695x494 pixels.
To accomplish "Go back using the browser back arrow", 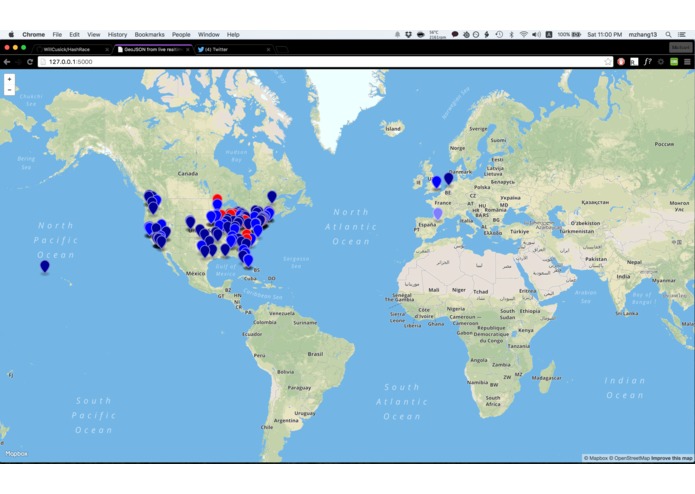I will tap(7, 62).
